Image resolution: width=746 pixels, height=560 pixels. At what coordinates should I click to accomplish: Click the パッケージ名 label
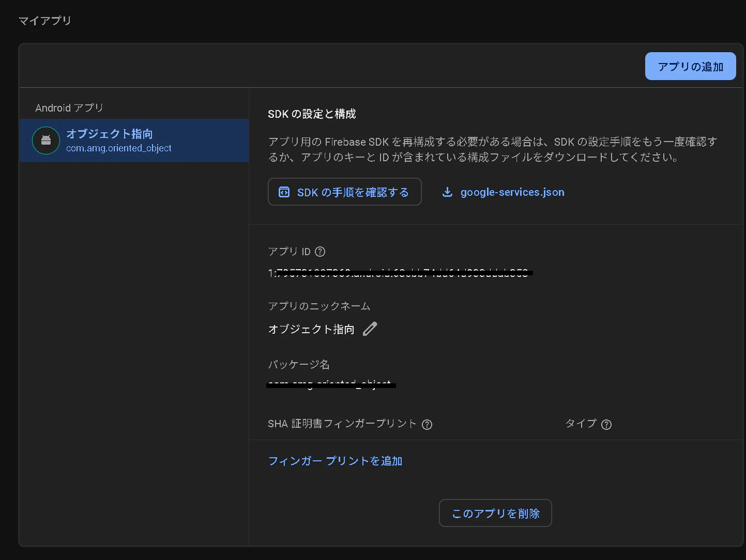298,364
